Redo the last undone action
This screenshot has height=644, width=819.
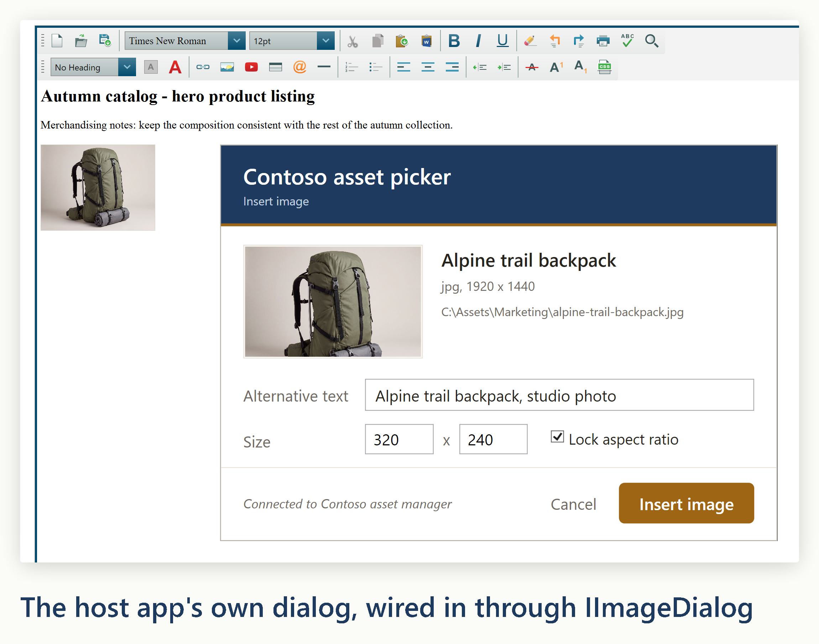click(579, 41)
